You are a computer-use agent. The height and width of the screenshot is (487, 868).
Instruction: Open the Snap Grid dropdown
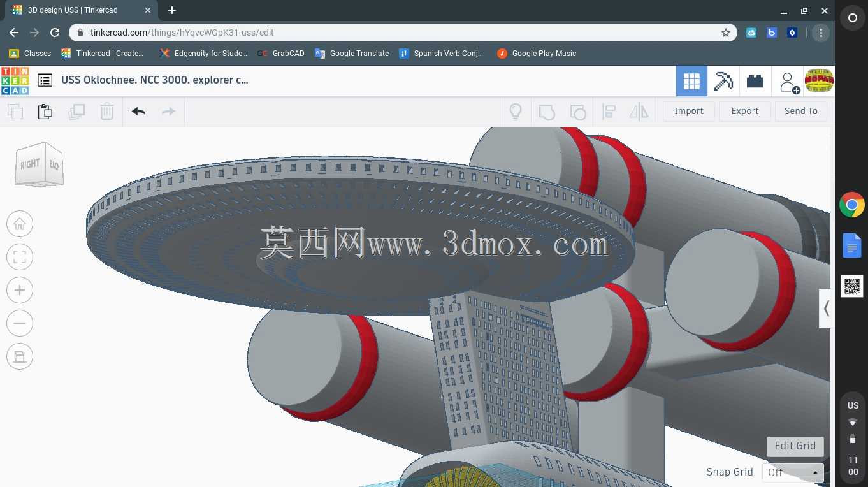[x=793, y=472]
